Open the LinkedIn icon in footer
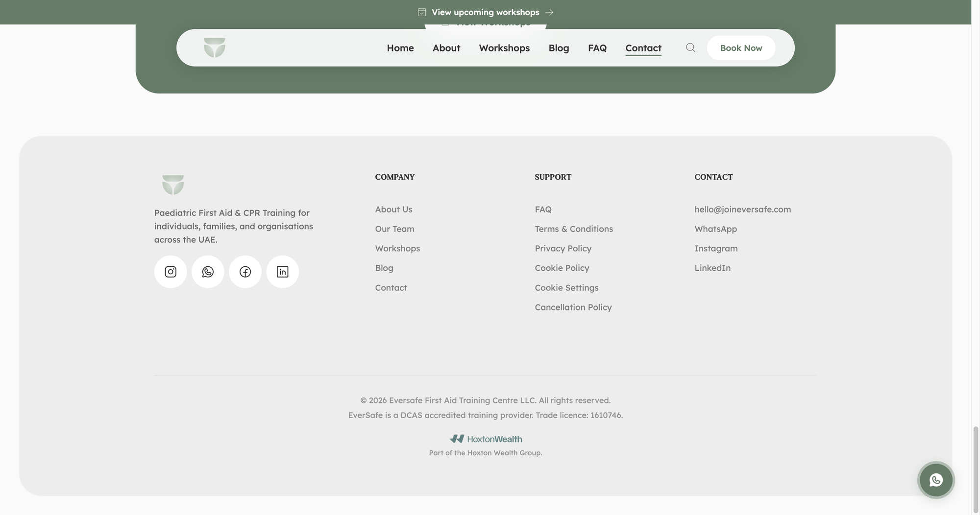Viewport: 980px width, 515px height. pyautogui.click(x=283, y=272)
